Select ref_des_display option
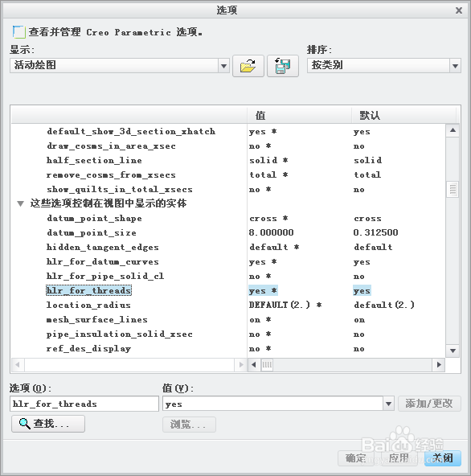Image resolution: width=471 pixels, height=476 pixels. (x=88, y=348)
